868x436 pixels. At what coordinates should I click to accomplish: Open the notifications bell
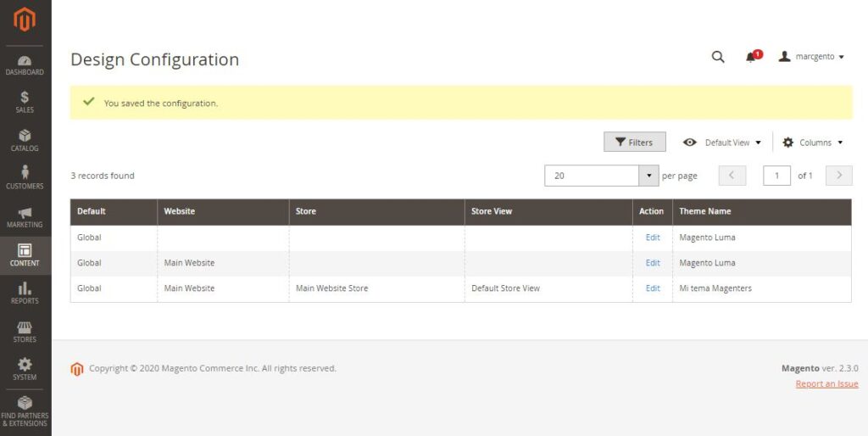tap(751, 57)
